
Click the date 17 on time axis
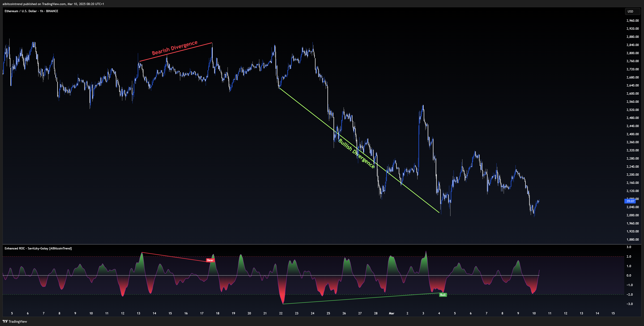[x=202, y=313]
